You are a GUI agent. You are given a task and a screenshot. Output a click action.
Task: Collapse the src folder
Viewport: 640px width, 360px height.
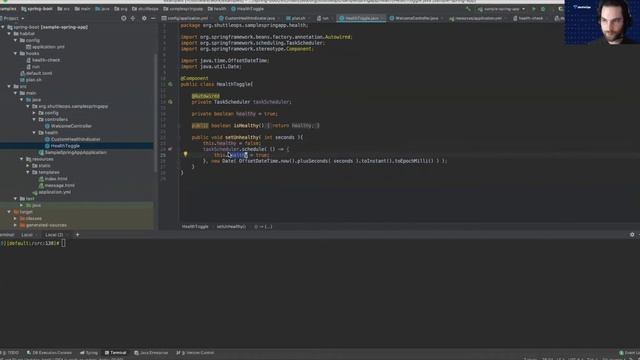(9, 87)
